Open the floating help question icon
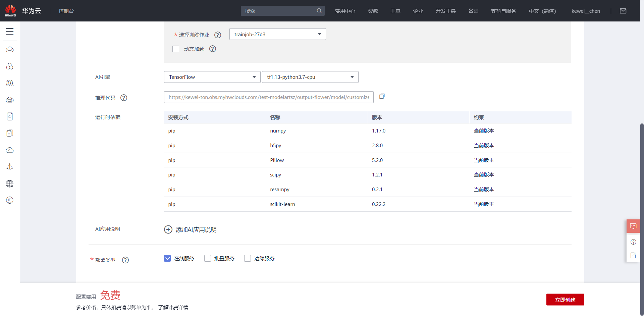The height and width of the screenshot is (316, 644). pyautogui.click(x=633, y=242)
